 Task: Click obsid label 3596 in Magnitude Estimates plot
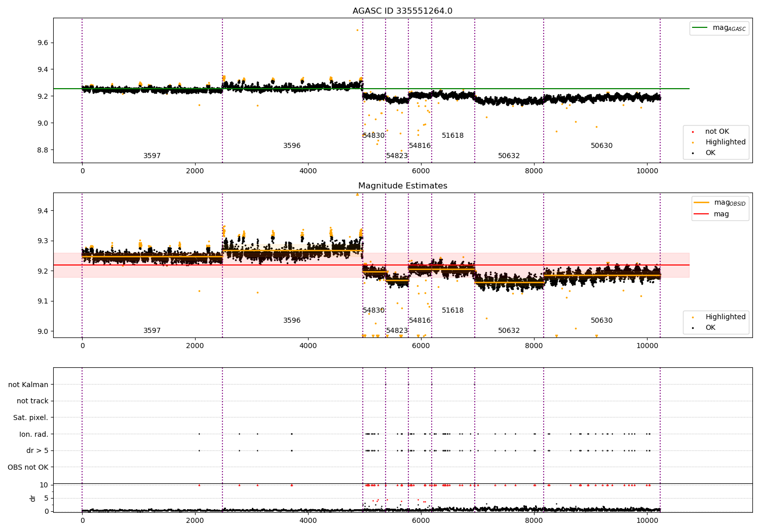292,321
